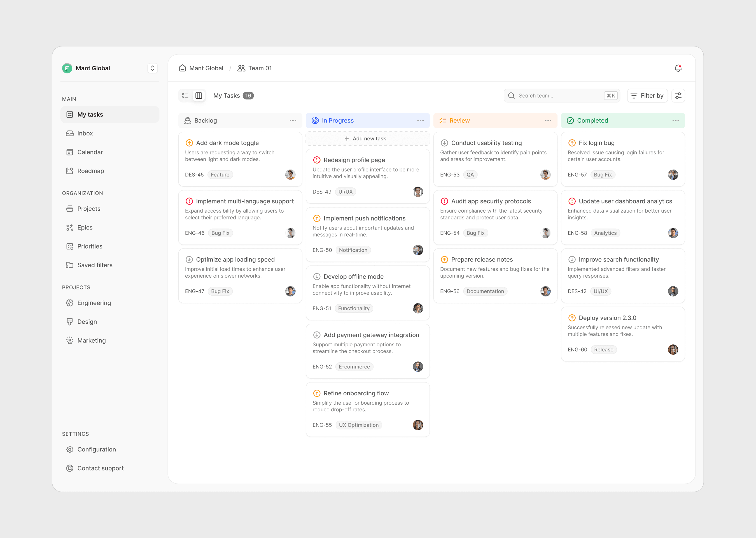This screenshot has height=538, width=756.
Task: Open the display settings sliders icon
Action: (x=678, y=96)
